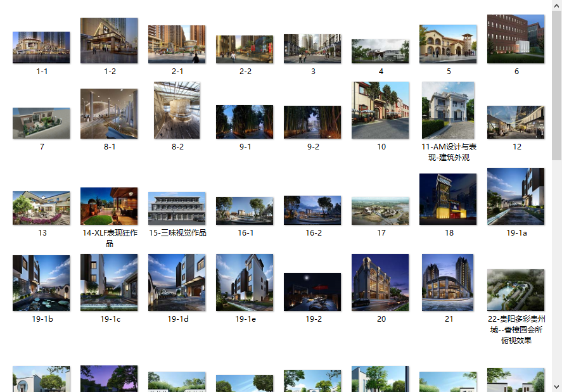Screen dimensions: 562x392
Task: Select thumbnail named 1-1
Action: pyautogui.click(x=41, y=47)
